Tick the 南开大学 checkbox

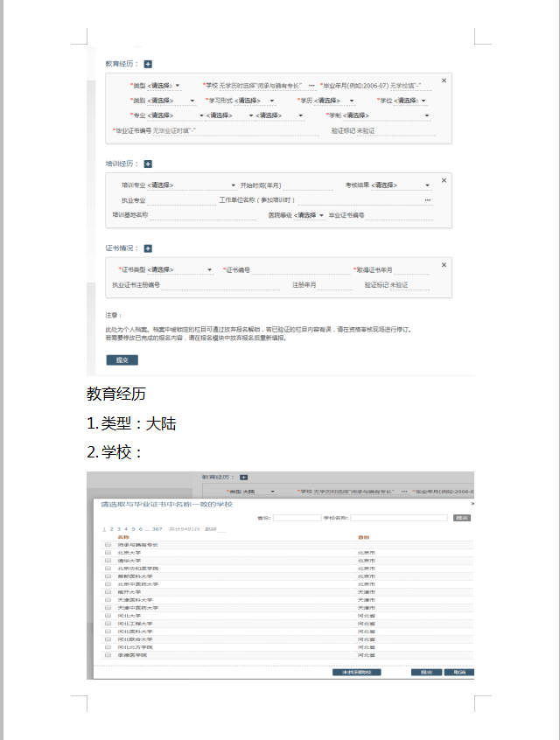point(108,592)
